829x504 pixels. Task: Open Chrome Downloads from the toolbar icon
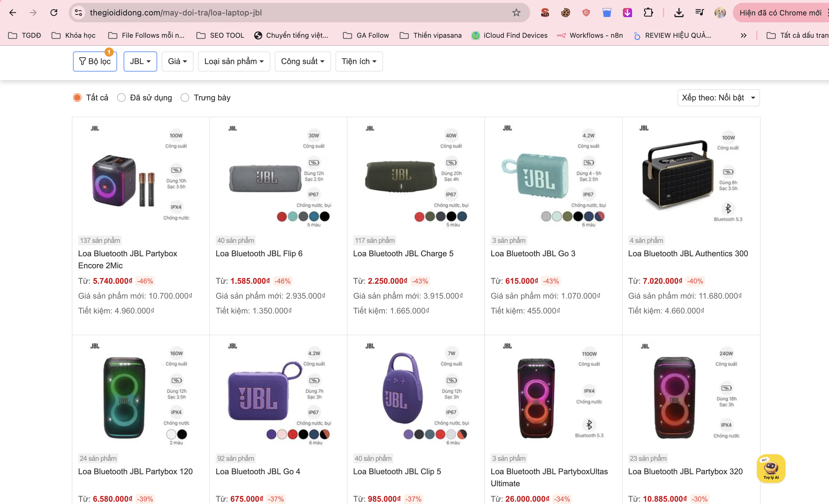(679, 12)
